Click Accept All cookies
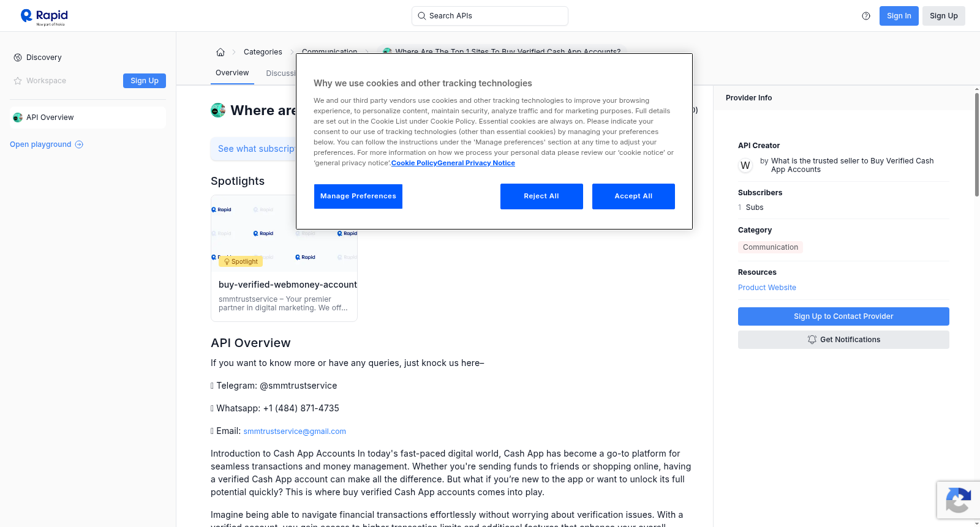980x527 pixels. (x=633, y=196)
